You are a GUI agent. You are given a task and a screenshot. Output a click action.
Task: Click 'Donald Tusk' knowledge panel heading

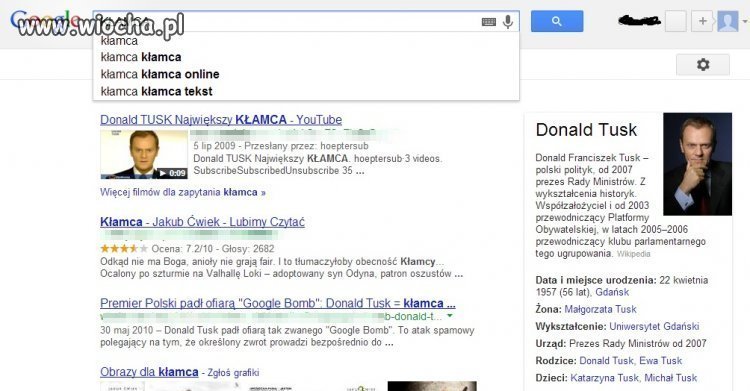[586, 130]
